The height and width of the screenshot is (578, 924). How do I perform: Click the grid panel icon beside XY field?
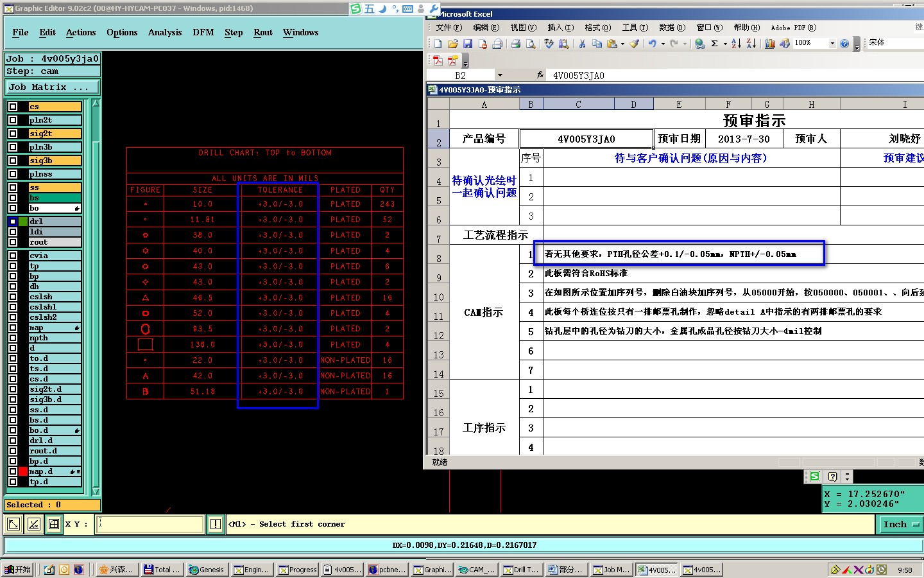[54, 524]
